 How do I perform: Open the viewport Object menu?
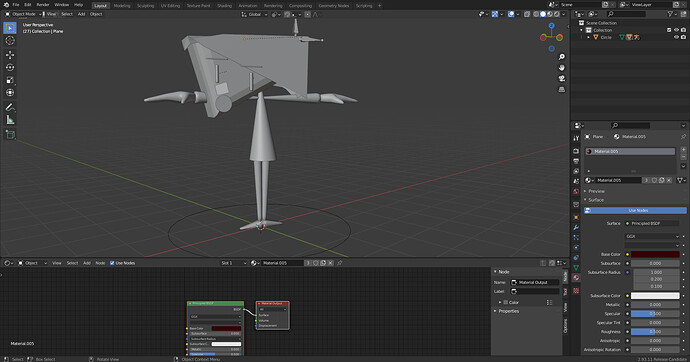[96, 14]
